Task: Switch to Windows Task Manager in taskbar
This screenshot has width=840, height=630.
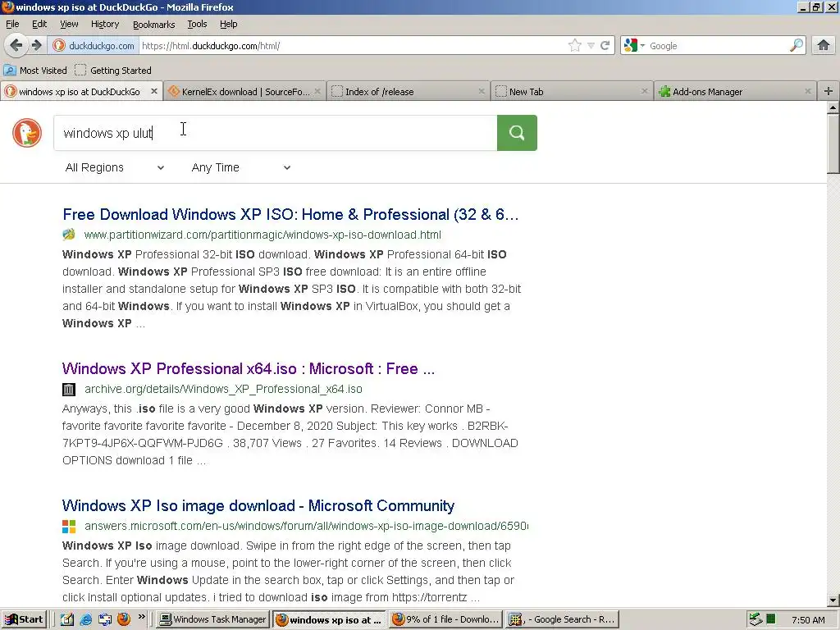Action: point(213,619)
